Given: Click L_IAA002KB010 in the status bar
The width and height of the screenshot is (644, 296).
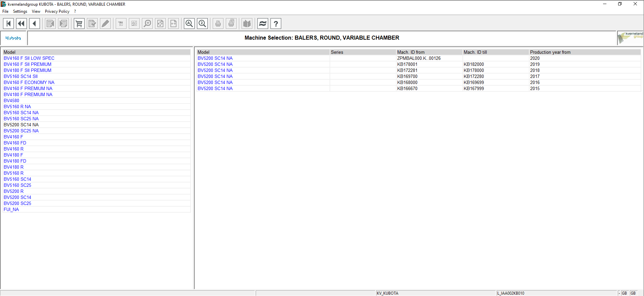Looking at the screenshot, I should pyautogui.click(x=511, y=293).
